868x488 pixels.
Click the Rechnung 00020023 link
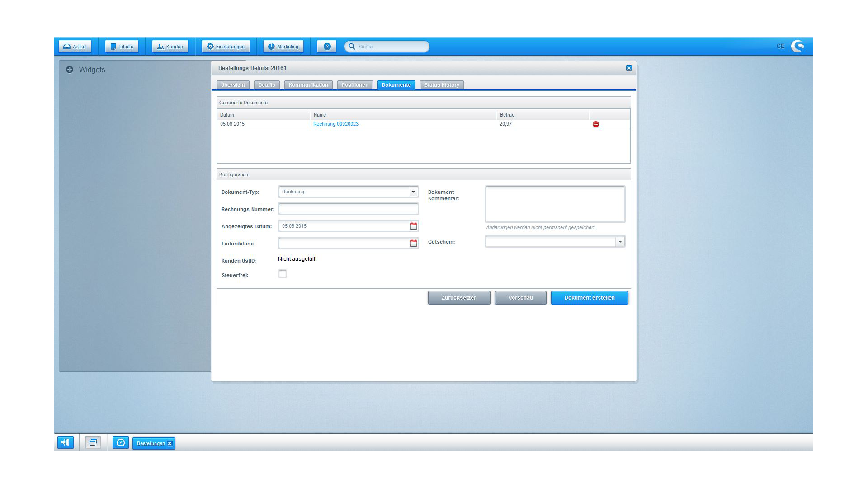click(335, 123)
